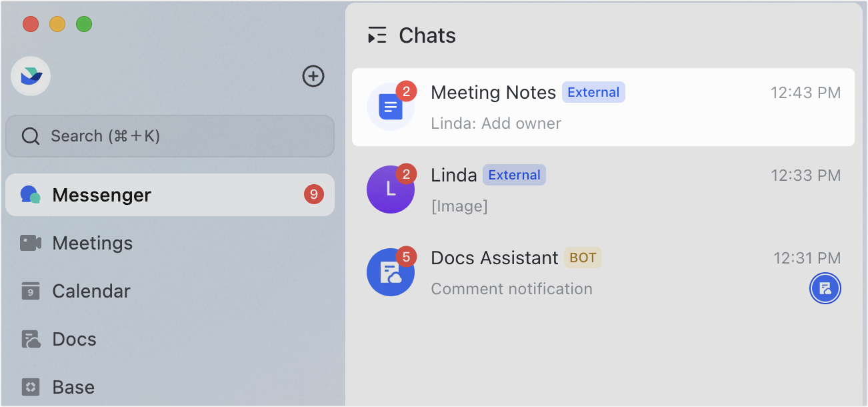Click the unread badge on Meeting Notes
The image size is (868, 407).
click(x=406, y=91)
